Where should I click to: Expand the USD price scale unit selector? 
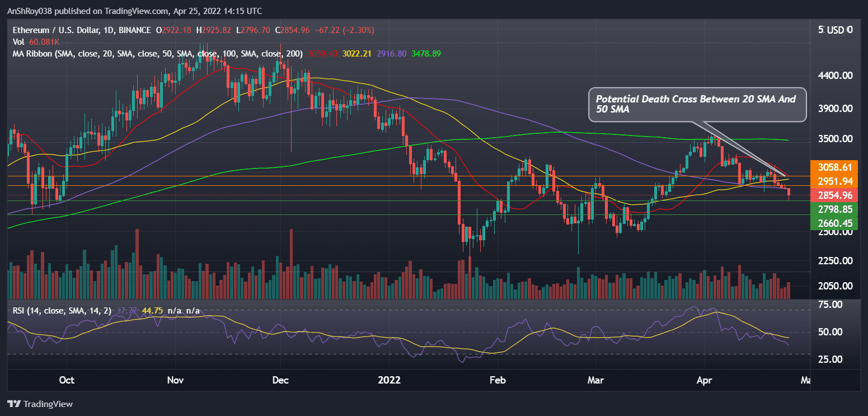click(x=836, y=31)
